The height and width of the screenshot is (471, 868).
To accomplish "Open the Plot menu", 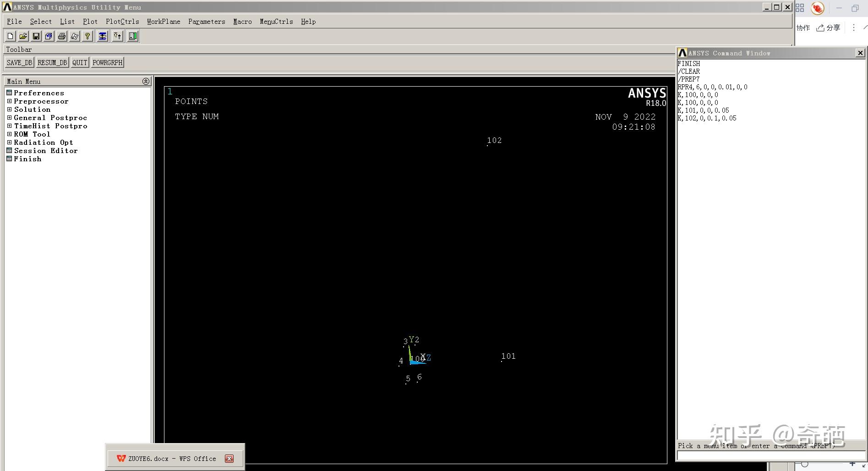I will point(90,22).
